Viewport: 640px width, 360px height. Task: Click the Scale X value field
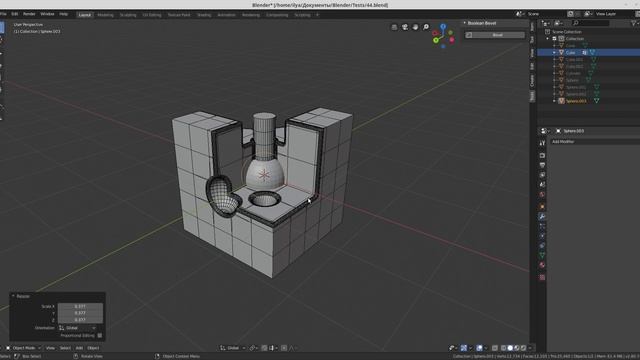pos(80,306)
